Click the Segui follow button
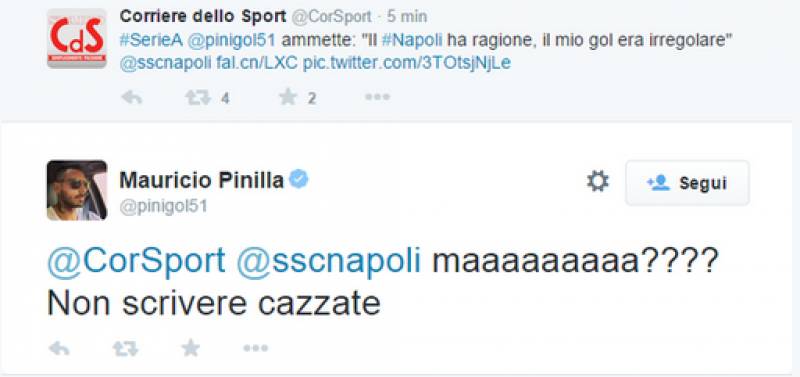This screenshot has width=800, height=377. click(x=687, y=183)
